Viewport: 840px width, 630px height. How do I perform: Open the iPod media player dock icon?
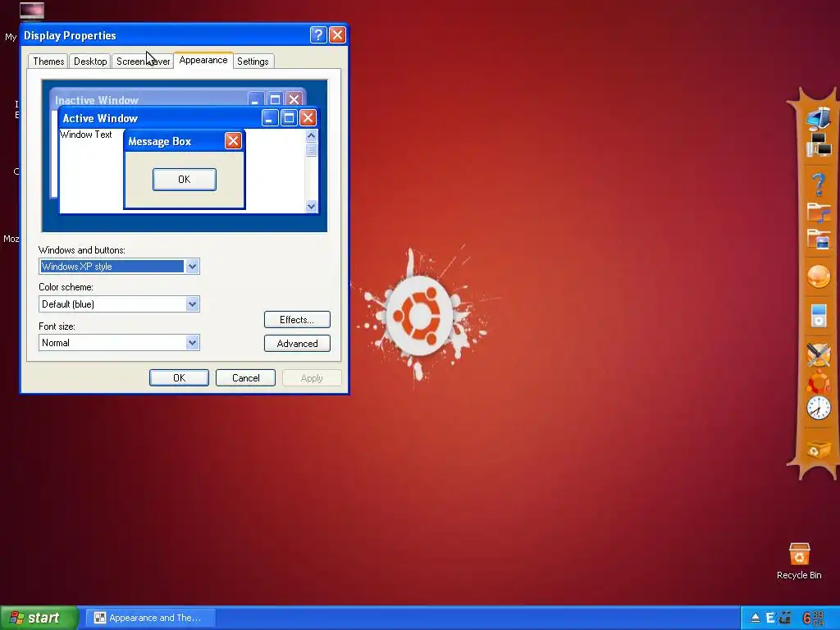pyautogui.click(x=819, y=315)
